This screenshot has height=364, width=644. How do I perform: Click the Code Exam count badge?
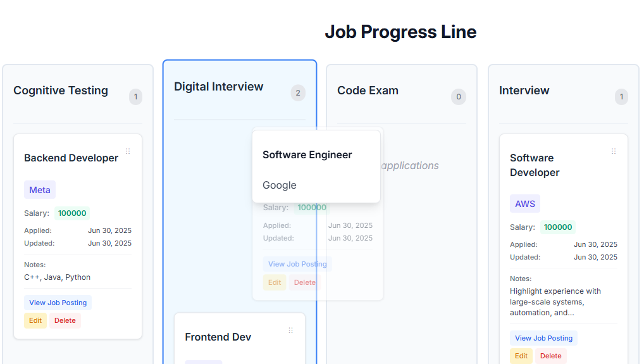[459, 97]
